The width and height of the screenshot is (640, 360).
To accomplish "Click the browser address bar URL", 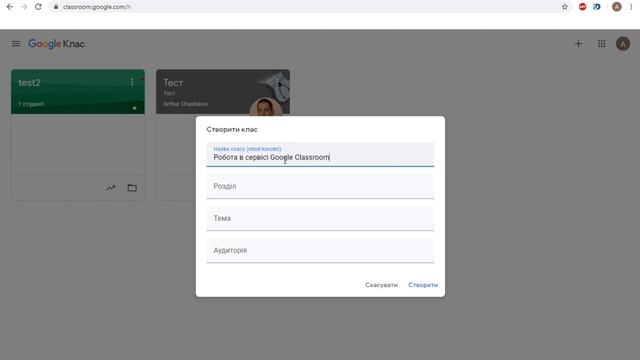I will click(97, 7).
